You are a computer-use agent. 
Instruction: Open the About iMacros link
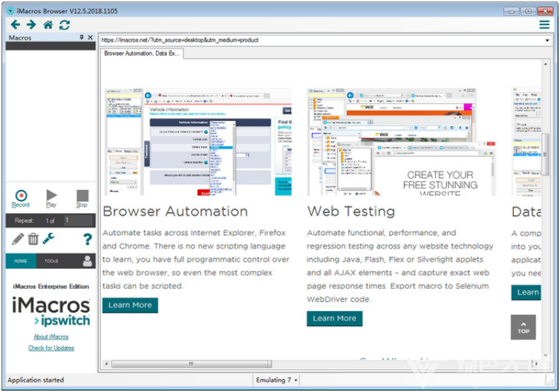51,336
